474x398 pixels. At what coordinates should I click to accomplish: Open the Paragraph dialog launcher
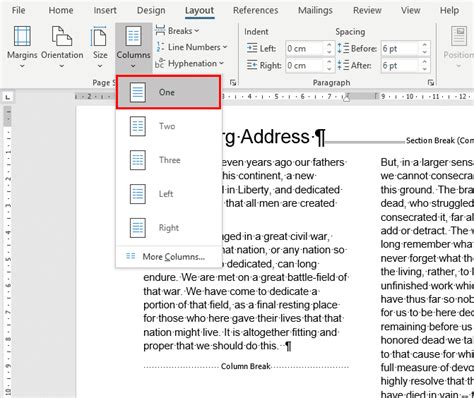pyautogui.click(x=431, y=83)
